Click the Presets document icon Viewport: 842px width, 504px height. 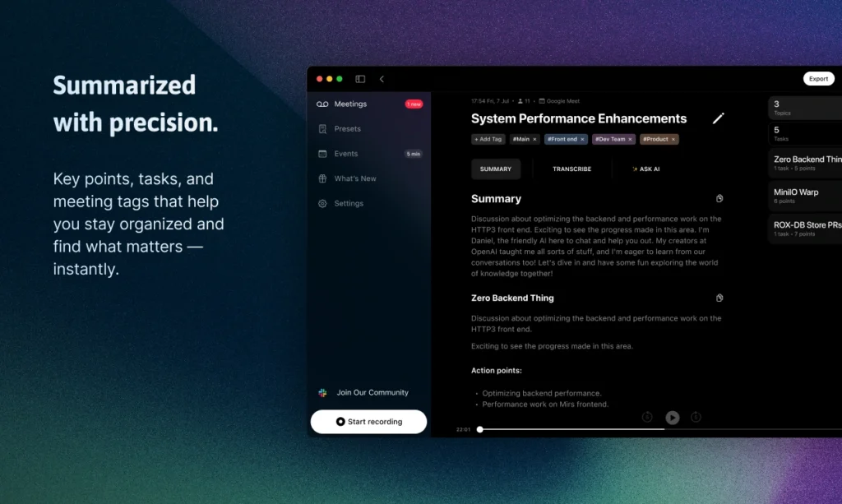(322, 129)
